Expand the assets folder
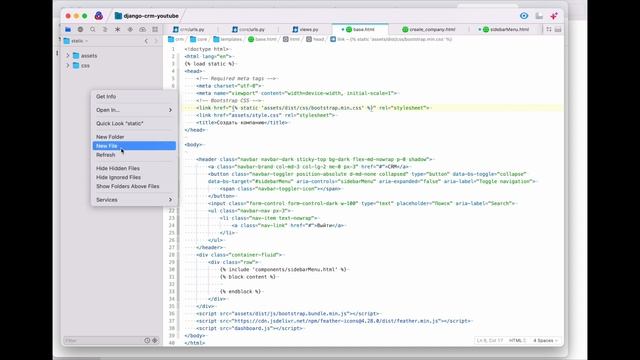Image resolution: width=640 pixels, height=360 pixels. click(68, 56)
